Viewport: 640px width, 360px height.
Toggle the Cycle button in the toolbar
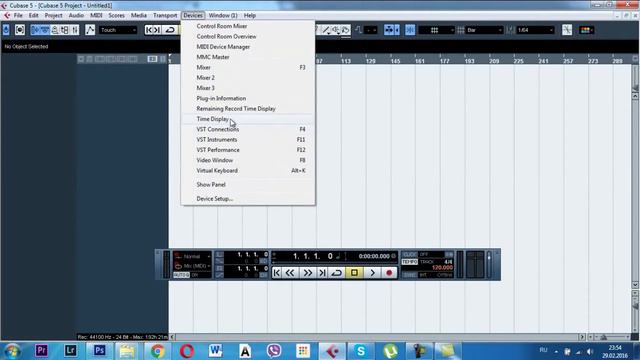coord(170,30)
